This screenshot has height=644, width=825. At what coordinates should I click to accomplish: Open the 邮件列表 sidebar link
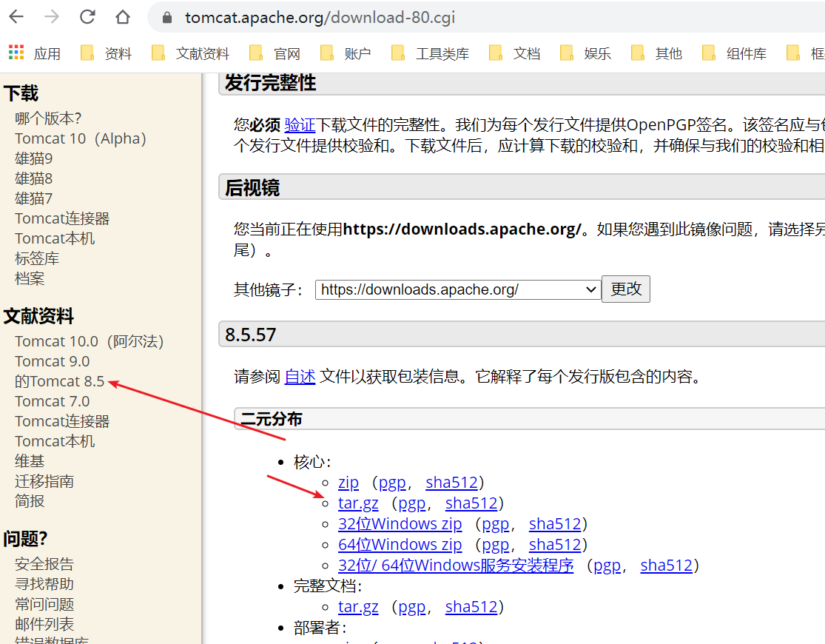[44, 624]
